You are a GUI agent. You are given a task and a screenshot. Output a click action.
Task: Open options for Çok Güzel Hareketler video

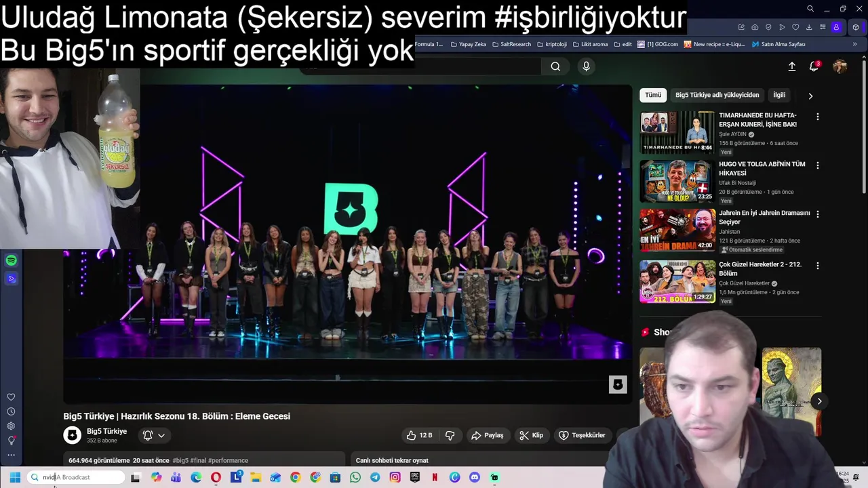pos(817,266)
